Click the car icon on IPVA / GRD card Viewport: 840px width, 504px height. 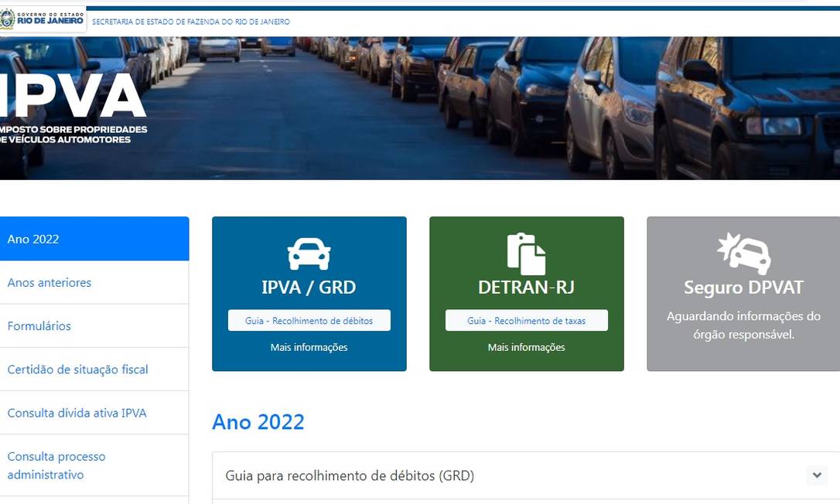click(x=309, y=254)
